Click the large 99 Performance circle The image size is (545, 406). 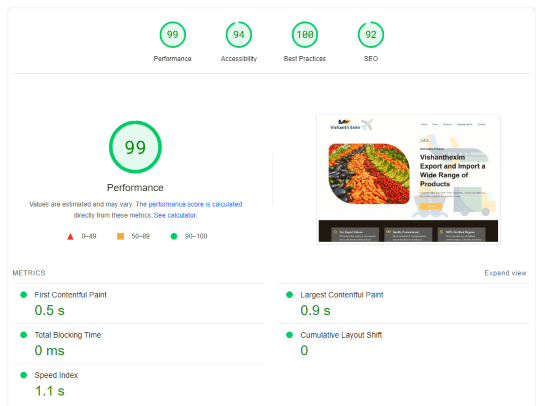point(135,147)
